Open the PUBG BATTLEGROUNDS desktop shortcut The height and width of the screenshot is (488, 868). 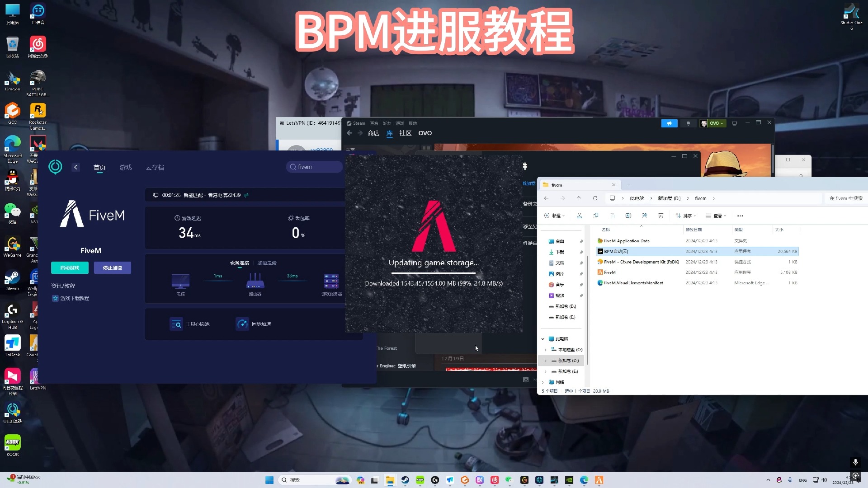[38, 84]
